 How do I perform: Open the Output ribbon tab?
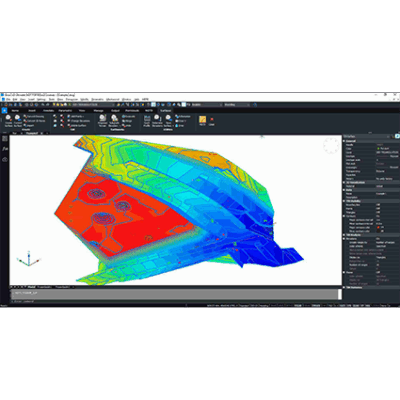pyautogui.click(x=115, y=110)
